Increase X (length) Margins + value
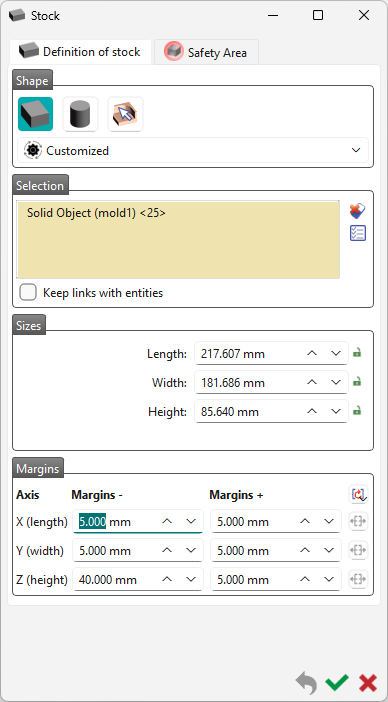This screenshot has height=702, width=388. 305,522
